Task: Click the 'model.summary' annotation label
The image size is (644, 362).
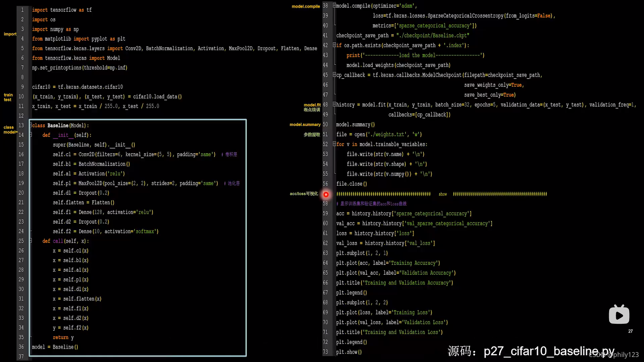Action: click(305, 125)
